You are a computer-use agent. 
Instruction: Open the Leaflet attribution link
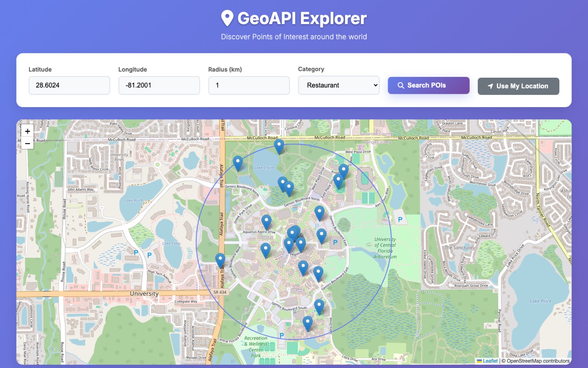pos(487,361)
